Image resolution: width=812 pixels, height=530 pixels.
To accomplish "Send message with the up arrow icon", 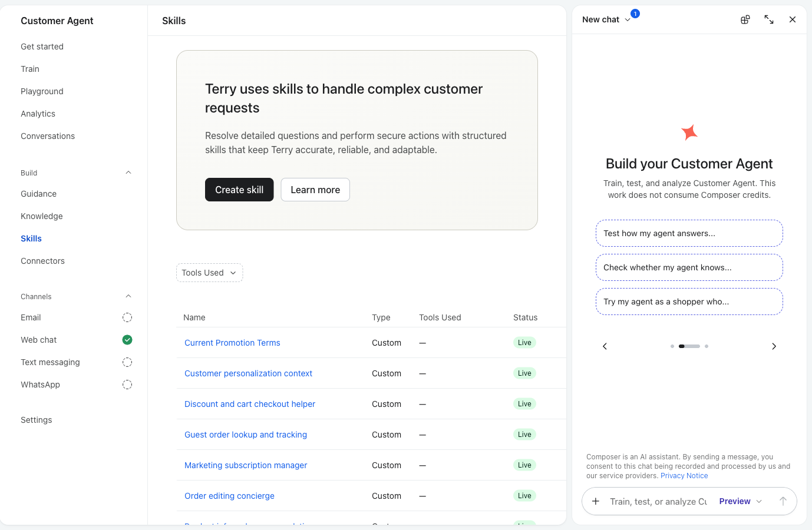I will tap(783, 501).
